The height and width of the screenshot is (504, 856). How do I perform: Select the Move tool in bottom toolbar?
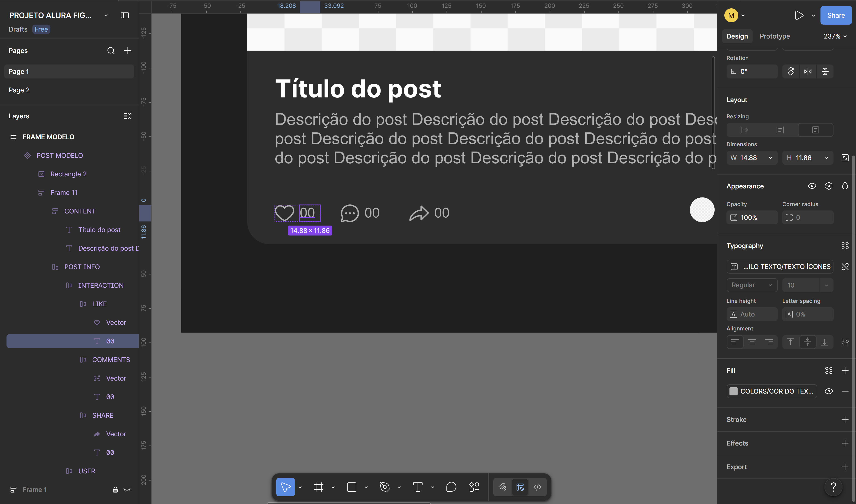point(285,487)
